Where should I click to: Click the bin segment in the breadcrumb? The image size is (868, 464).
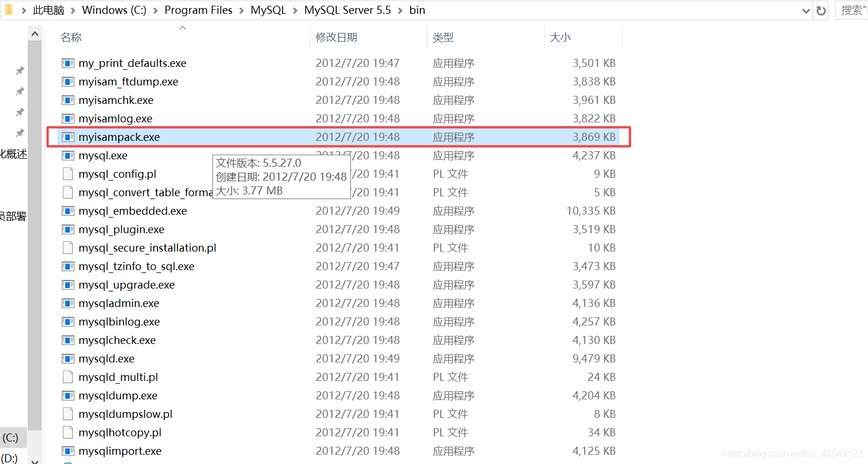tap(417, 10)
